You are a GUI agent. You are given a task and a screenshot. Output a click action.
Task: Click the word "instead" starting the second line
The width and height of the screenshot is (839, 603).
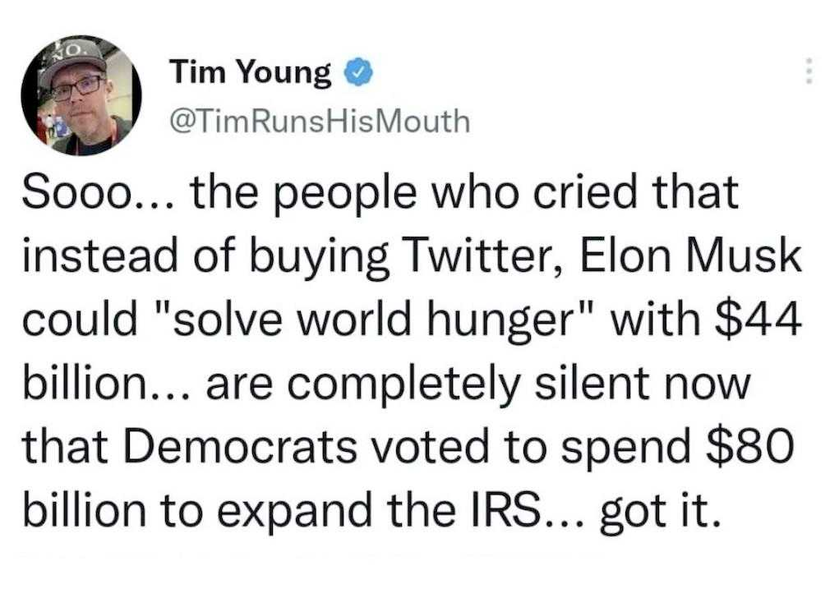pos(100,256)
